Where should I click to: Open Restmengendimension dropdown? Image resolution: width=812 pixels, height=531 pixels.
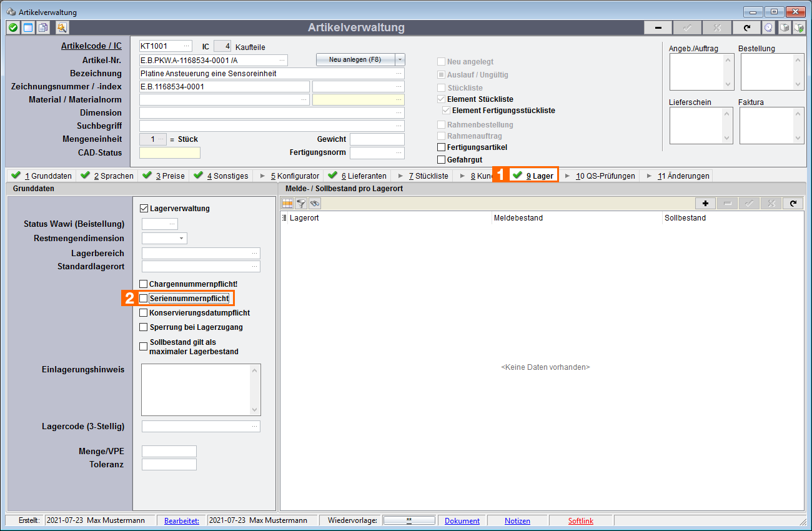coord(181,238)
